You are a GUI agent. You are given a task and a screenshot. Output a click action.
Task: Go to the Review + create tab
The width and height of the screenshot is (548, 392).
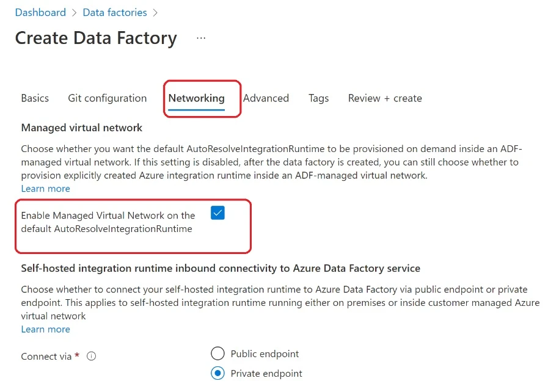[x=385, y=98]
